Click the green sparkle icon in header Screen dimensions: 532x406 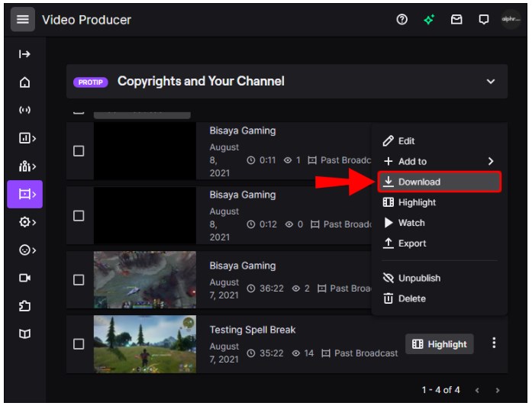point(429,19)
